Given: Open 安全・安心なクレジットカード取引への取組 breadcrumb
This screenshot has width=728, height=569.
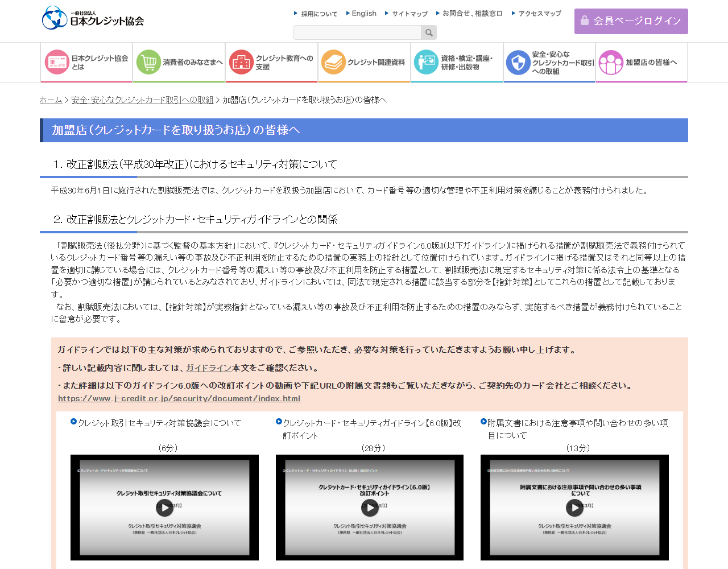Looking at the screenshot, I should (142, 100).
